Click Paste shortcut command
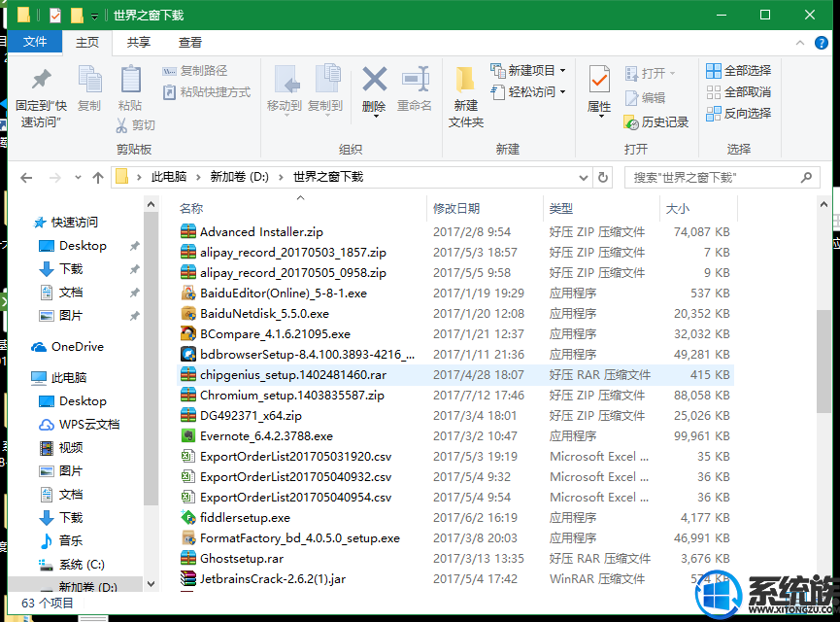Screen dimensions: 840x622 pyautogui.click(x=207, y=92)
